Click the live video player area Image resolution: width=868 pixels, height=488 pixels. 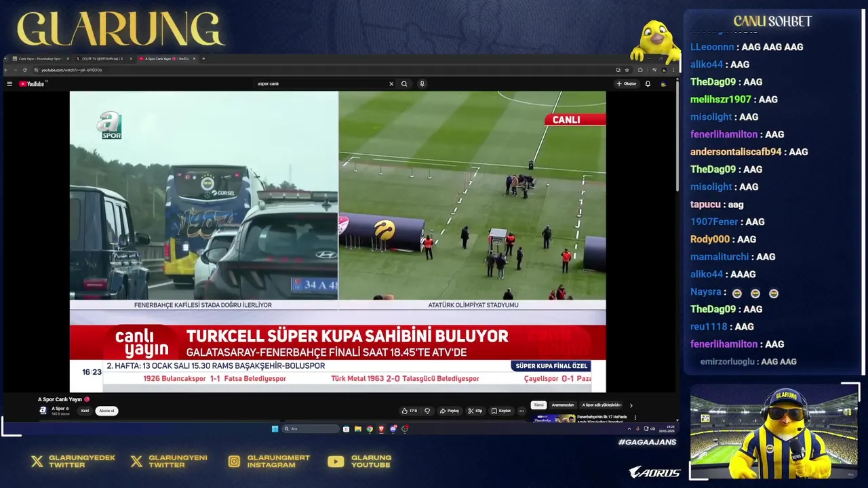[x=338, y=241]
